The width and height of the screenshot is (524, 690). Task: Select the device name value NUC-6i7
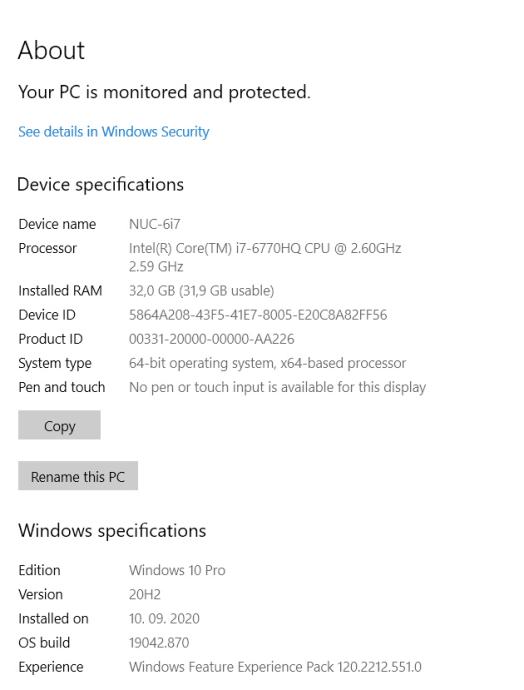point(154,224)
